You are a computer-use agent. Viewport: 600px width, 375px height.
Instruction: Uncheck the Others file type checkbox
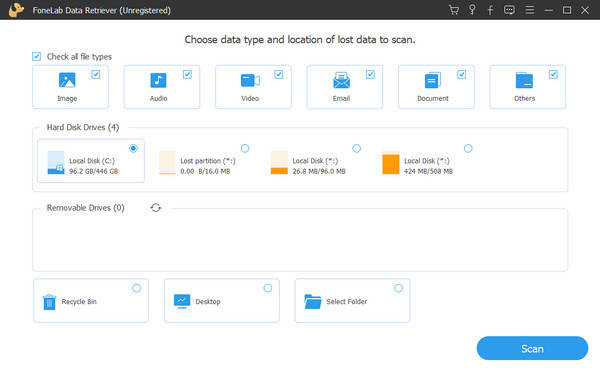[x=553, y=74]
